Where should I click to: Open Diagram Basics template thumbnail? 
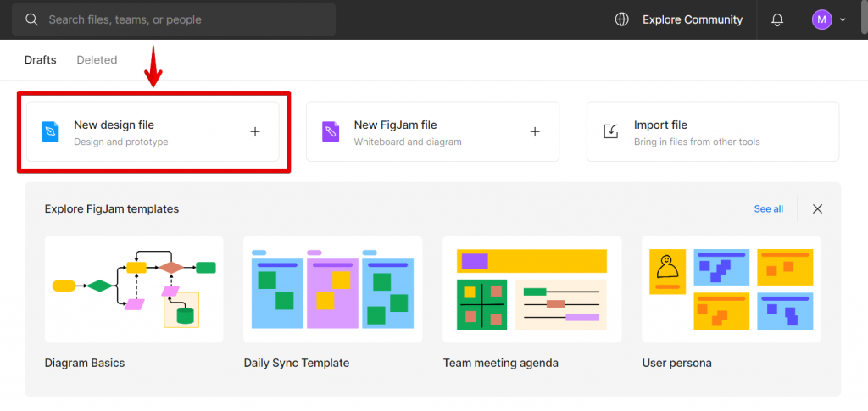[134, 289]
